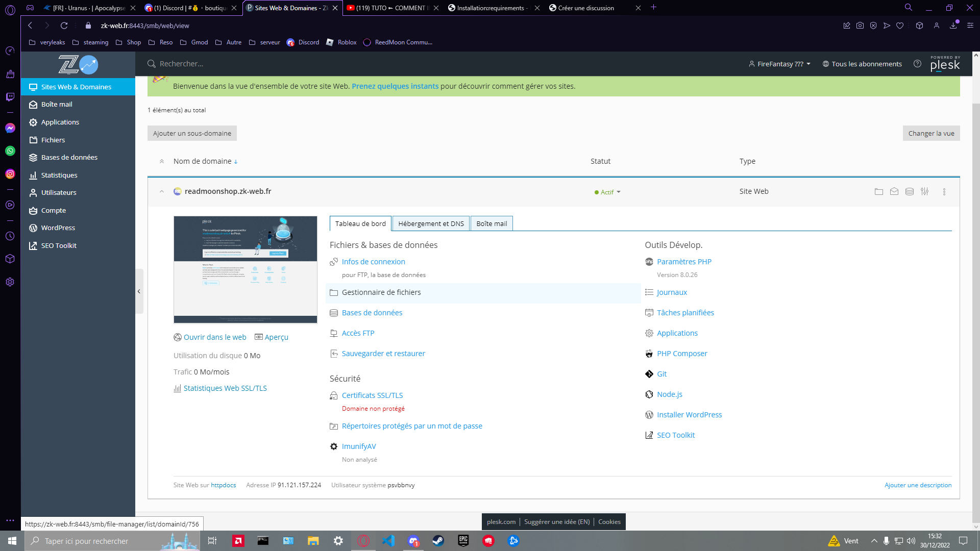980x551 pixels.
Task: Collapse the left sidebar panel
Action: tap(139, 291)
